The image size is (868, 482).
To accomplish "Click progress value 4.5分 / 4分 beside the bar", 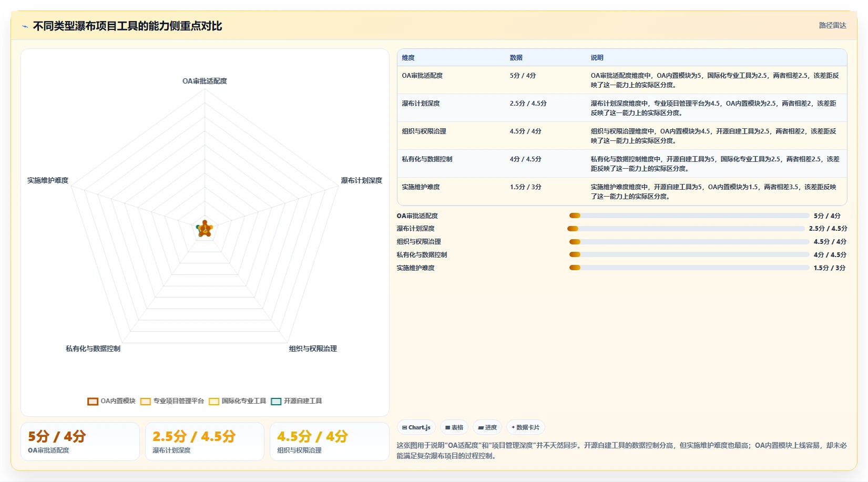I will pyautogui.click(x=830, y=242).
